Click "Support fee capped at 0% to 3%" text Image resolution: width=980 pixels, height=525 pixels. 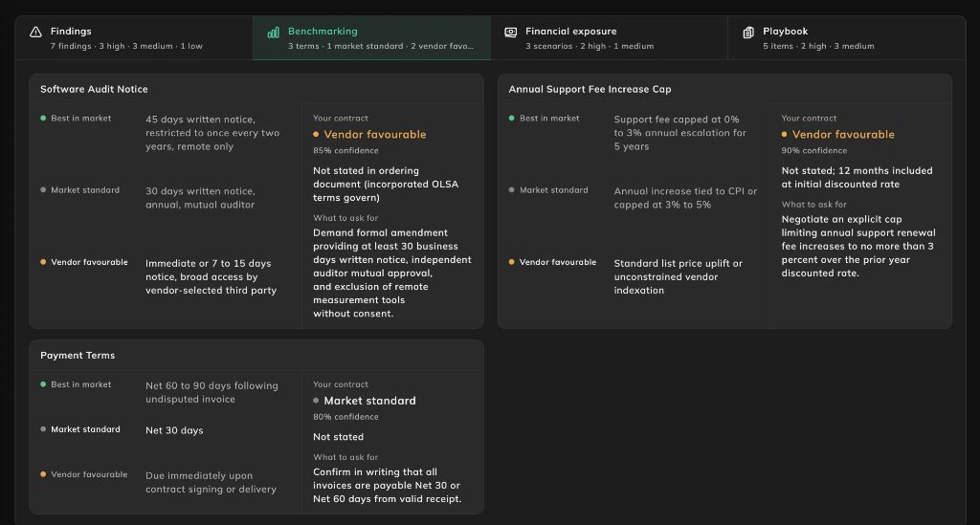click(679, 133)
